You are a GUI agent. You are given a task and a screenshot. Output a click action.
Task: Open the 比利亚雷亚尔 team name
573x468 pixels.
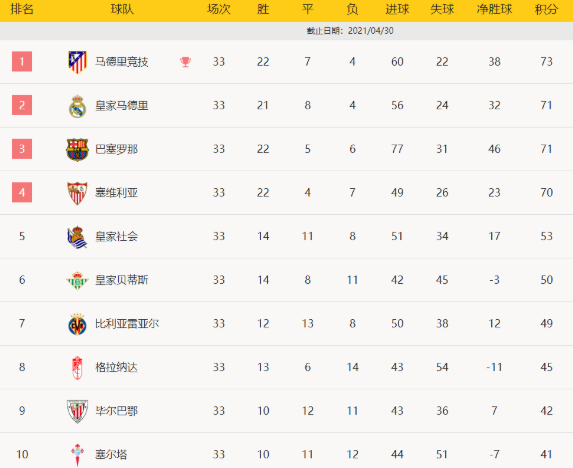click(x=127, y=324)
